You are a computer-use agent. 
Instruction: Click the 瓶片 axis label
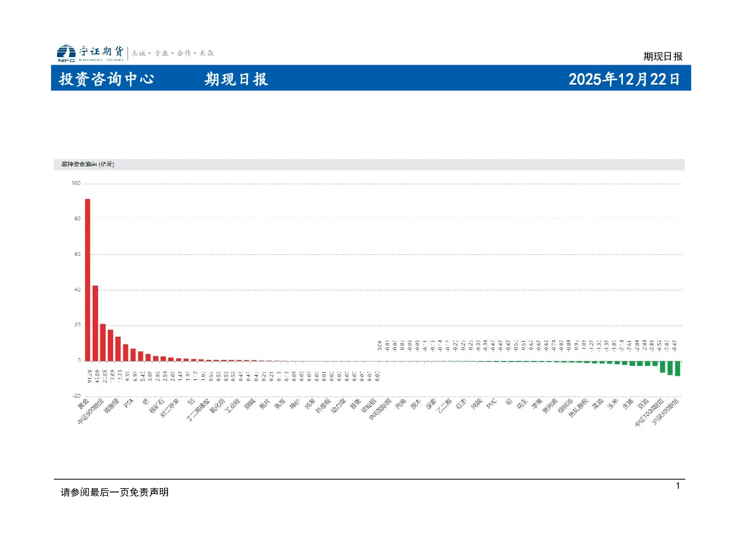[265, 405]
